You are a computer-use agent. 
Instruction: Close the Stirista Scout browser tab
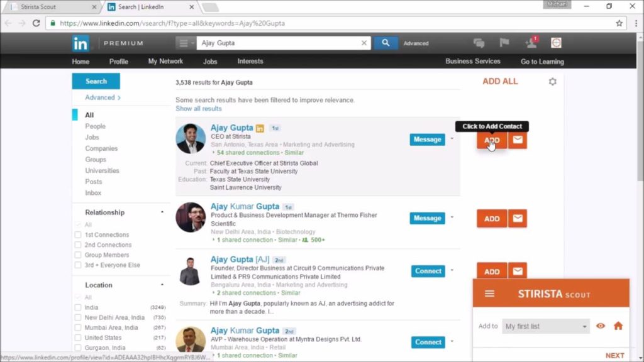[x=94, y=7]
